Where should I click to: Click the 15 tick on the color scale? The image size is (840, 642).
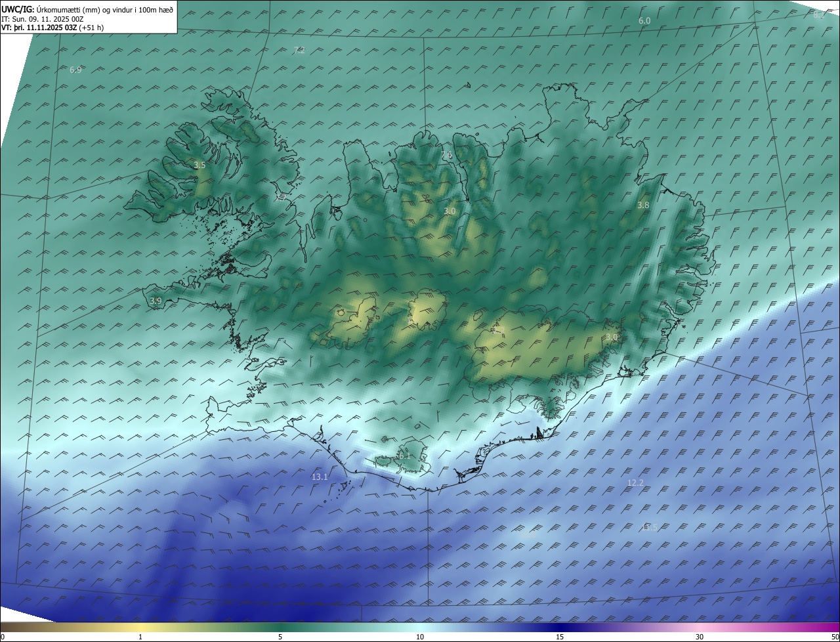[560, 637]
